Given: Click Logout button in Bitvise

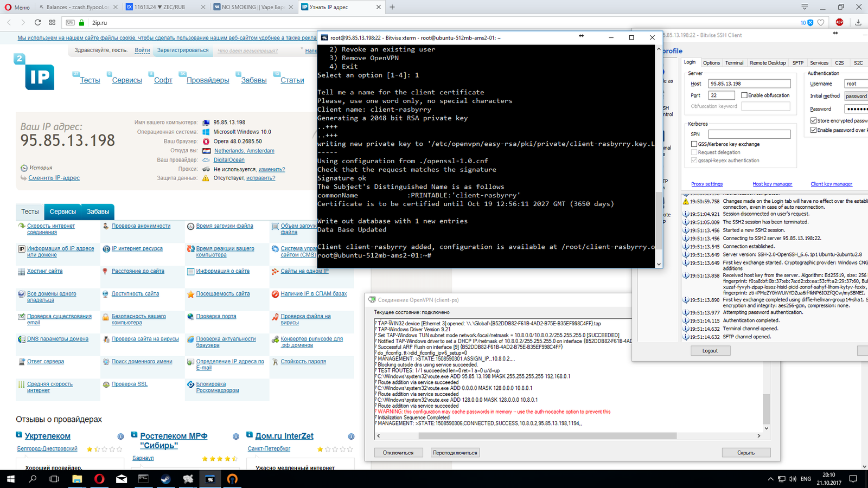Looking at the screenshot, I should point(710,351).
